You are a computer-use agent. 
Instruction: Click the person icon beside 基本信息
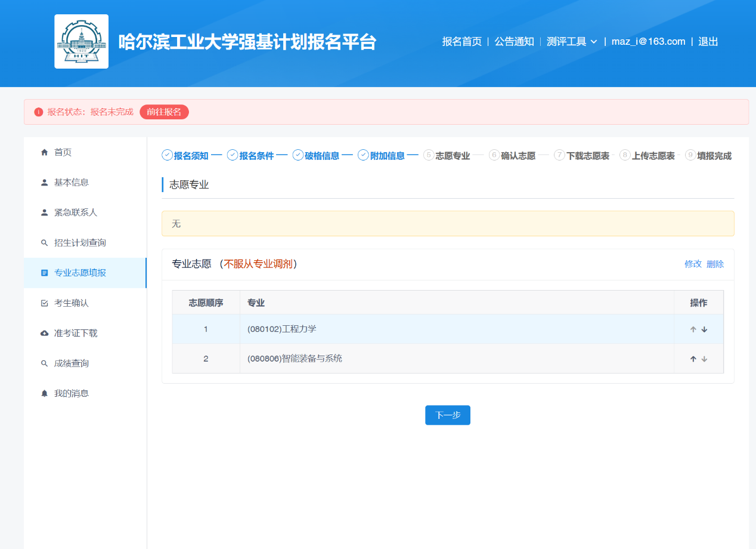[44, 183]
